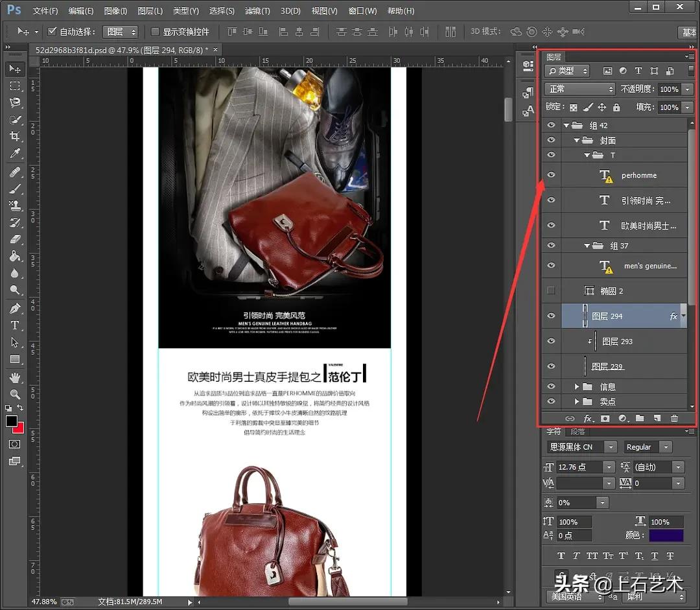The image size is (700, 610).
Task: Create a new group in layers panel
Action: point(640,418)
